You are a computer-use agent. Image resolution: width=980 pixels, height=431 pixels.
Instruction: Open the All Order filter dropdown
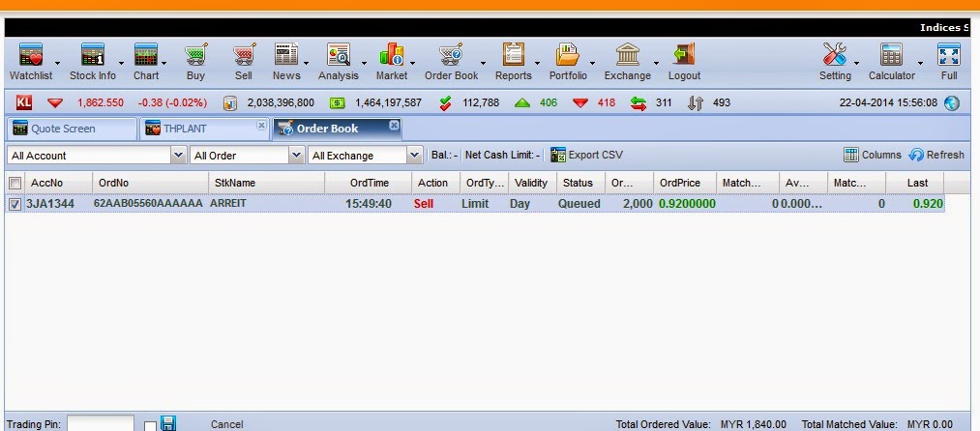(x=248, y=156)
